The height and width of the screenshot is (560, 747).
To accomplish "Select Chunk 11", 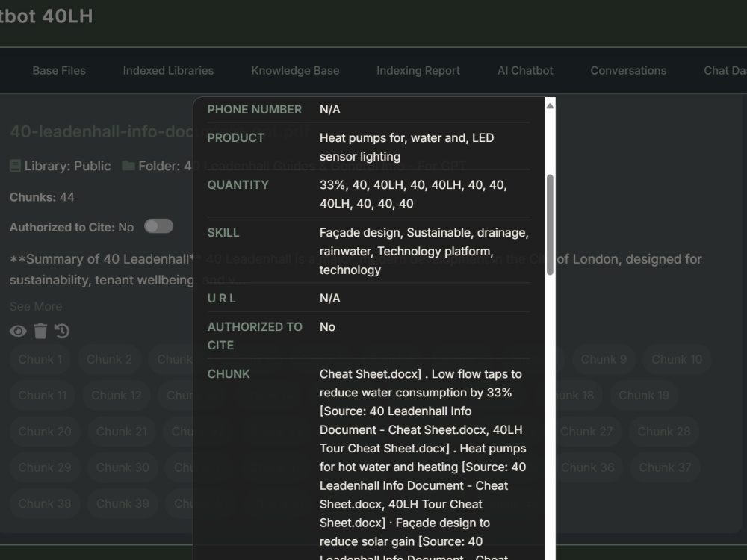I will coord(43,395).
